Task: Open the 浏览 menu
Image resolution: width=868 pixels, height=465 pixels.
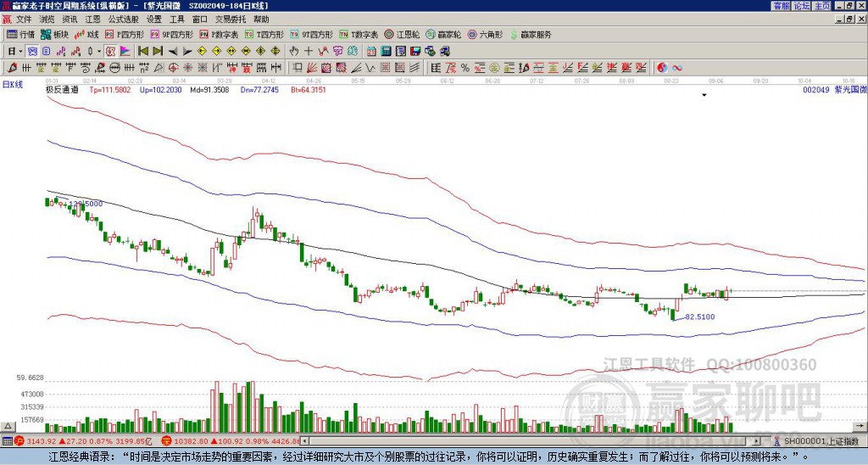Action: (x=47, y=20)
